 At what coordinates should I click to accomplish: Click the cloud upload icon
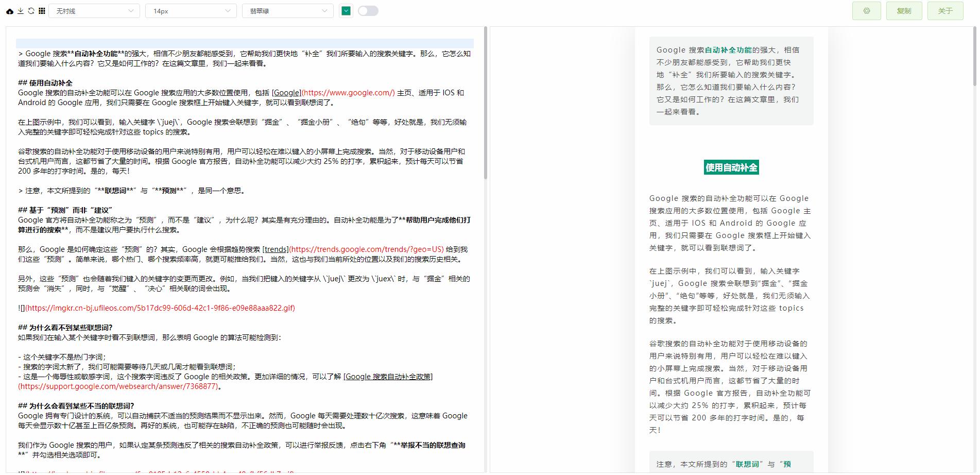[9, 10]
